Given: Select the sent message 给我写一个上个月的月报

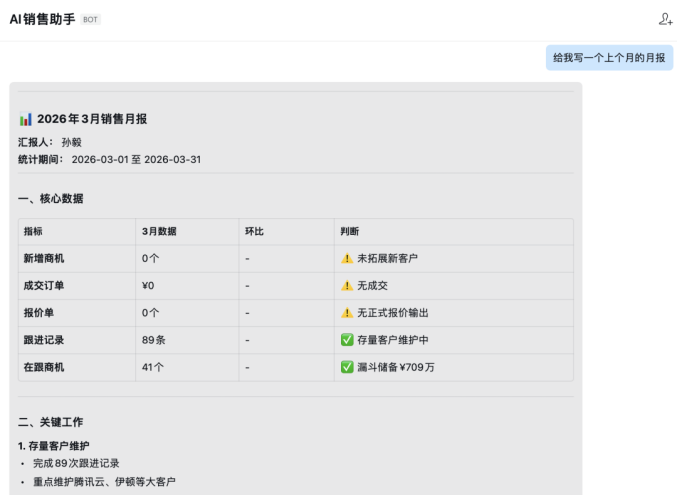Looking at the screenshot, I should (x=609, y=58).
